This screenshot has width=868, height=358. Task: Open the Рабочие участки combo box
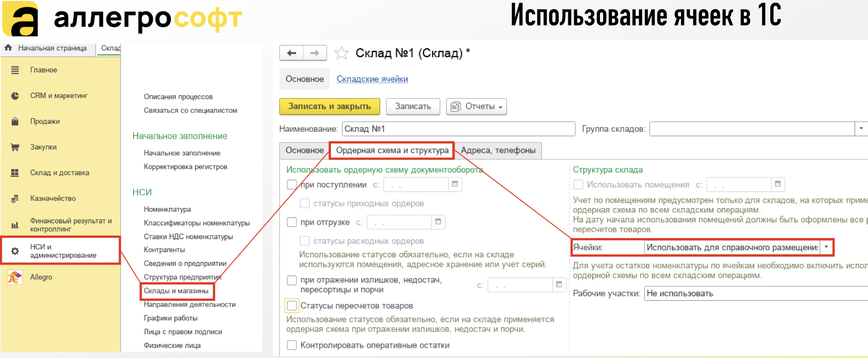pos(756,294)
